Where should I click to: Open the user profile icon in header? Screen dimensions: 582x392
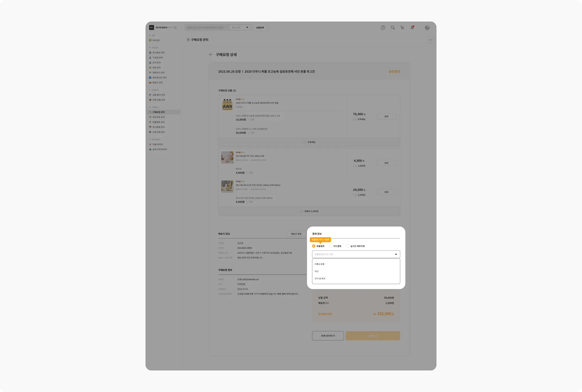click(x=427, y=28)
